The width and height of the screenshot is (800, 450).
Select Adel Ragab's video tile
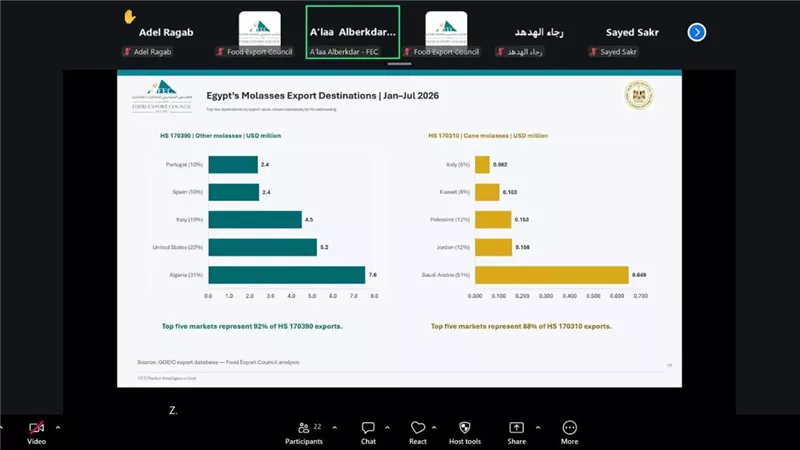pos(166,32)
